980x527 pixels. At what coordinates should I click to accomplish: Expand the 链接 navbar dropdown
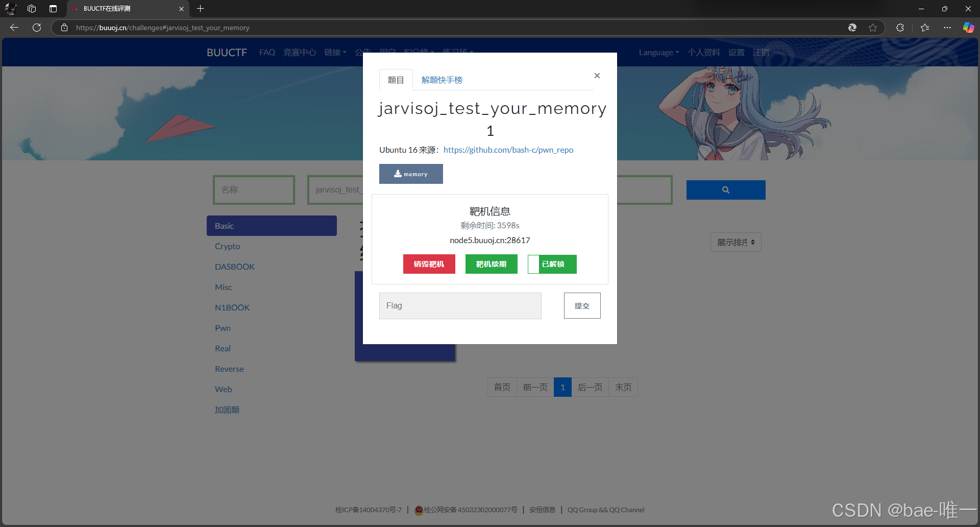tap(335, 52)
